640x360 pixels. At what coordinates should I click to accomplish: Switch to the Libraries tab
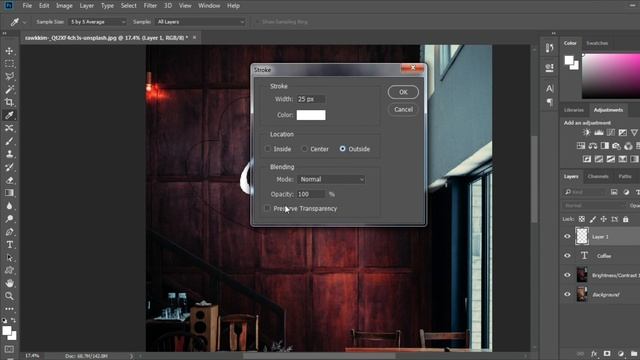tap(573, 110)
